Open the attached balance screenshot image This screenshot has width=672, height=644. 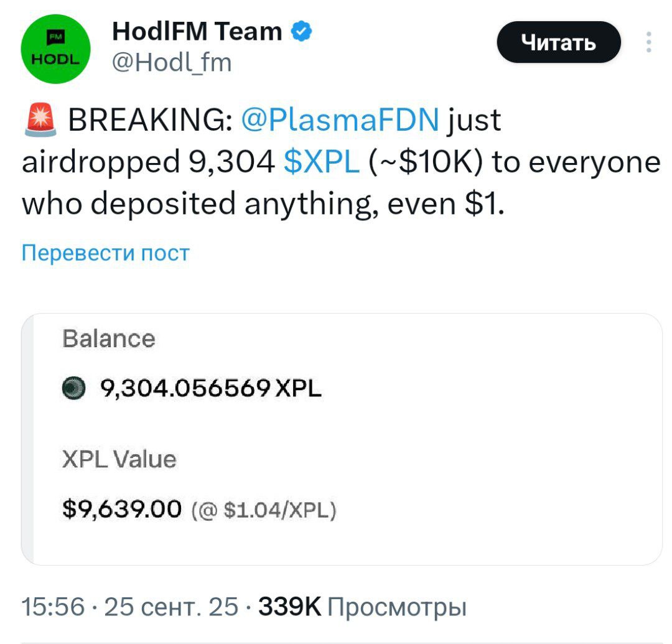coord(342,439)
